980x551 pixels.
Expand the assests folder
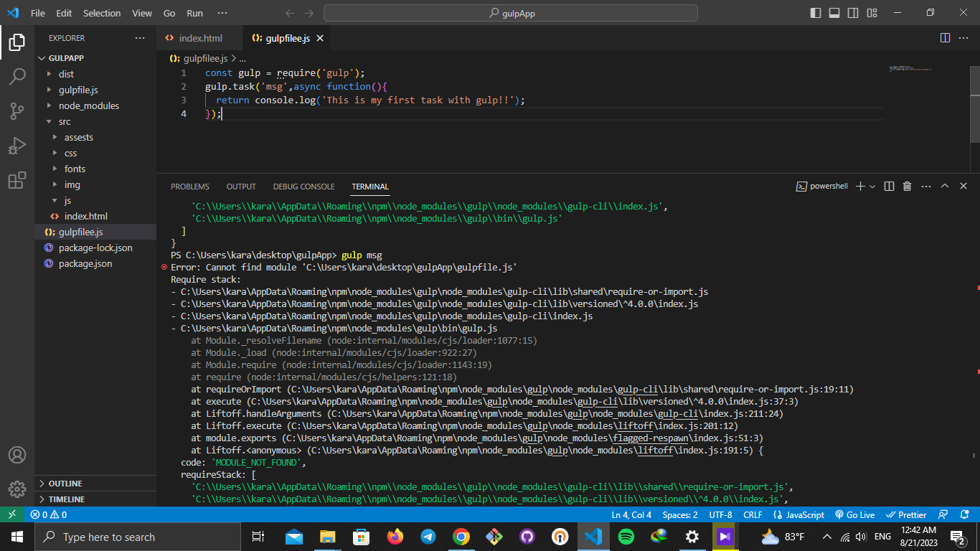click(95, 137)
